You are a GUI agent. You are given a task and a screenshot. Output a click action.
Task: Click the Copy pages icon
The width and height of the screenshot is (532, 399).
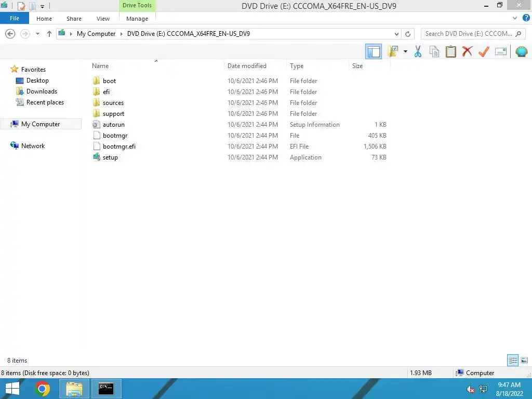(434, 51)
